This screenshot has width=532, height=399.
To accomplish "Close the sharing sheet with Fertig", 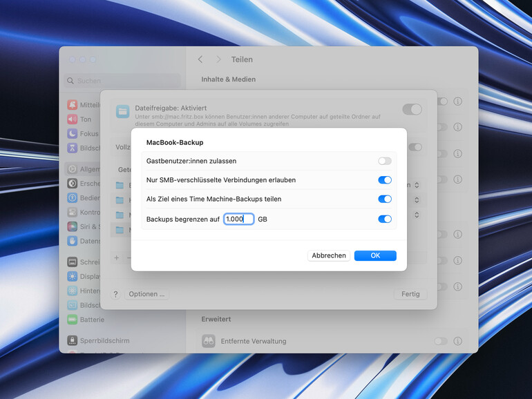I will pyautogui.click(x=410, y=294).
